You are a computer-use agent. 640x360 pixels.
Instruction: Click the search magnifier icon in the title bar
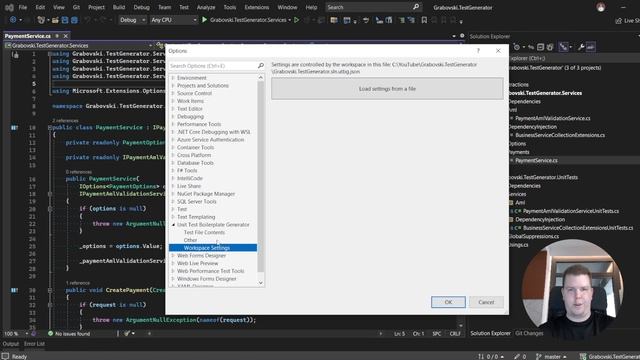pyautogui.click(x=416, y=7)
